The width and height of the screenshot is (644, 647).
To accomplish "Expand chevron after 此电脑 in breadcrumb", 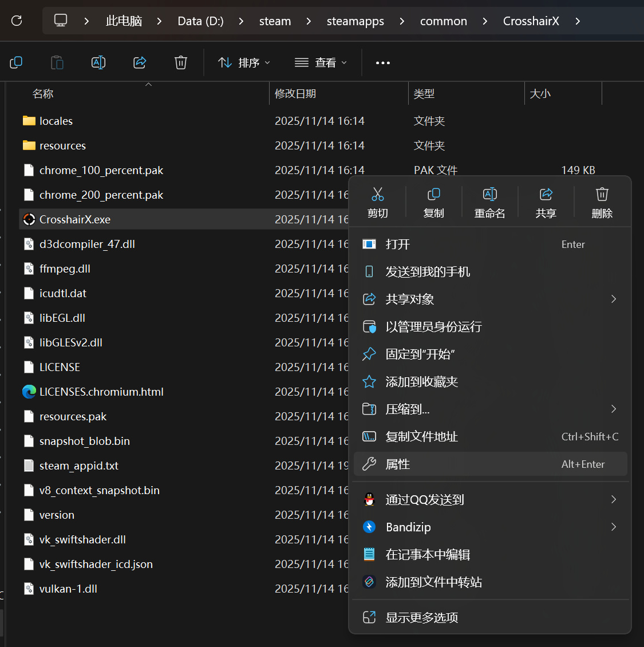I will point(159,21).
